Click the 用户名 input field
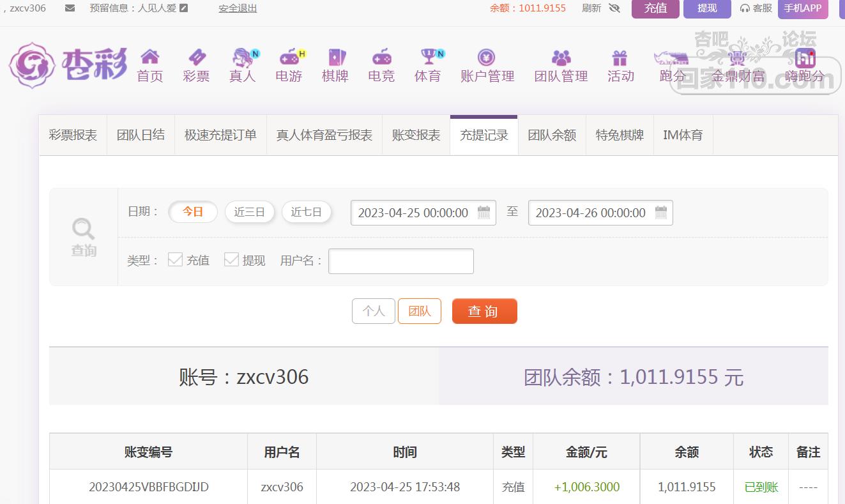Screen dimensions: 845x504 pos(400,261)
